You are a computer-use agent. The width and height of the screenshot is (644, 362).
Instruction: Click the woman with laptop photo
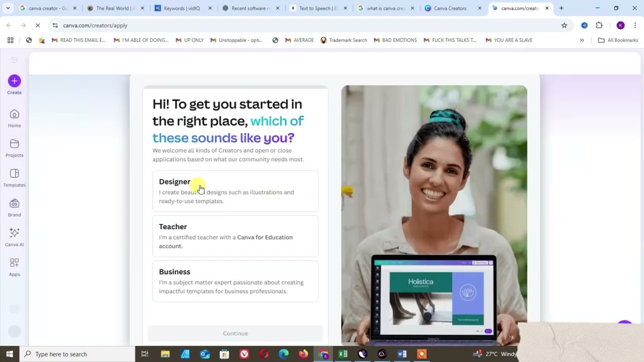pos(434,215)
